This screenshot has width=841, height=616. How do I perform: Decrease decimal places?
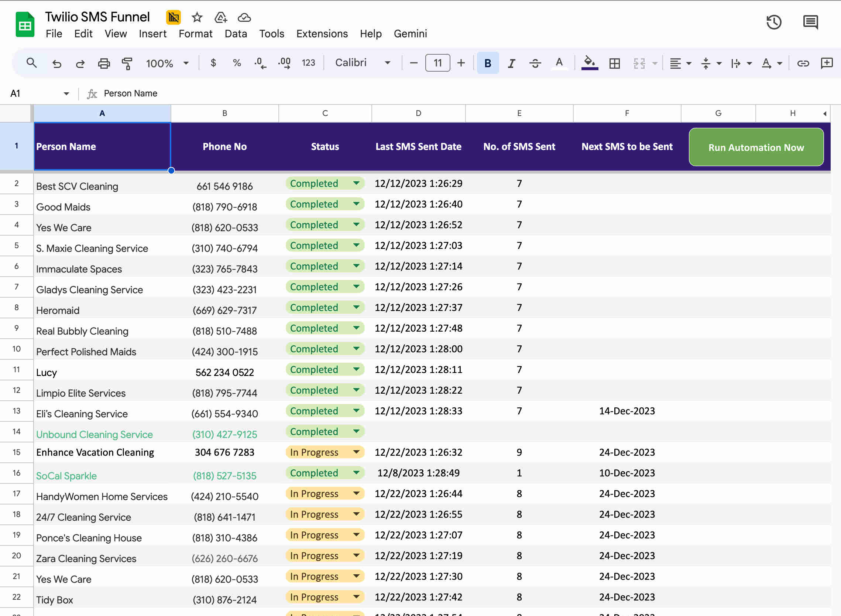coord(260,63)
